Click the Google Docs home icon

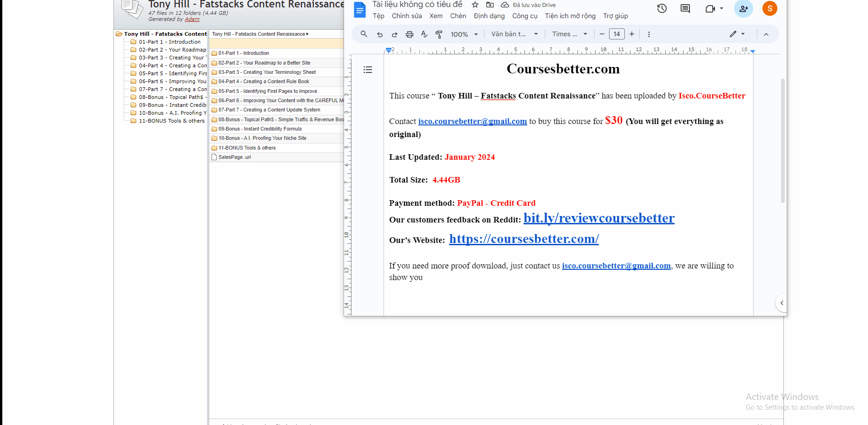pos(360,9)
